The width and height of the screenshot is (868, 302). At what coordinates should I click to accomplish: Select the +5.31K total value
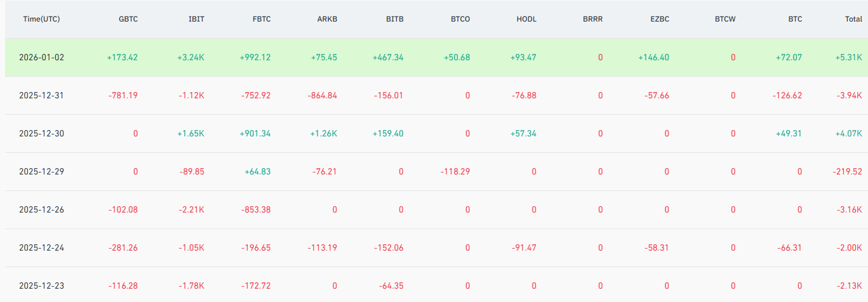click(x=850, y=57)
